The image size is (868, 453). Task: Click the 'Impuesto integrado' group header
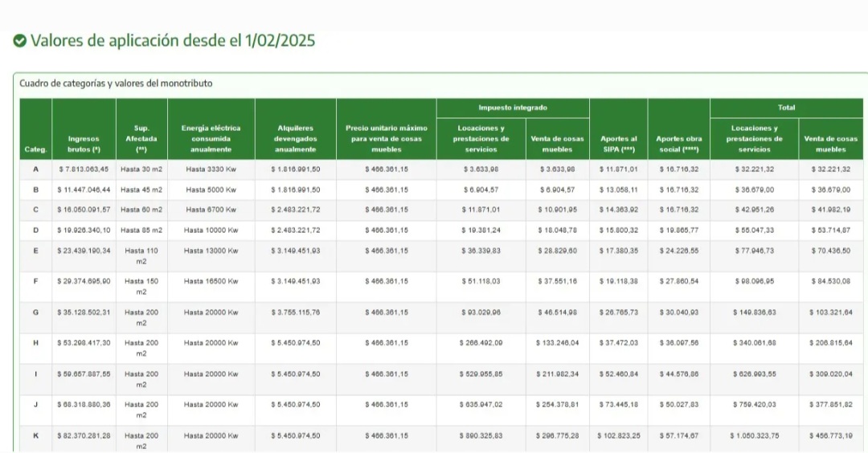513,108
